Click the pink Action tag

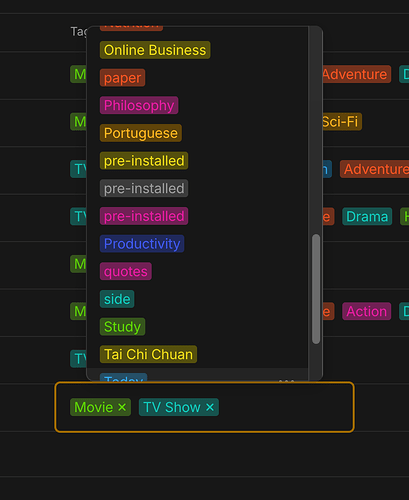[x=366, y=311]
